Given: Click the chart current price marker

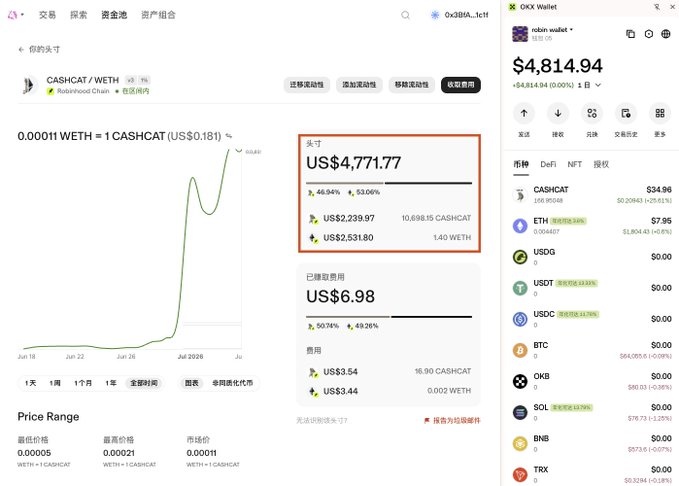Looking at the screenshot, I should [x=239, y=150].
